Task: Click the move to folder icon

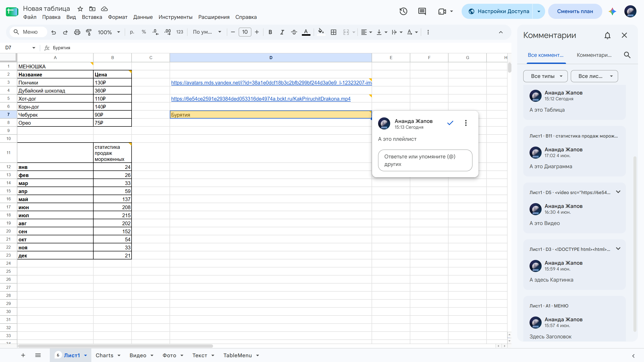Action: click(92, 9)
